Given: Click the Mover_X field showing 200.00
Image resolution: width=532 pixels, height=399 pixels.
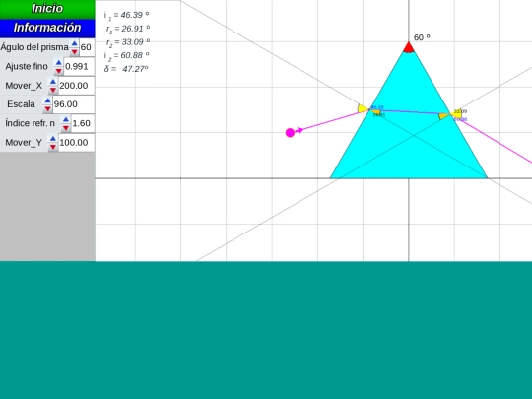Looking at the screenshot, I should click(76, 86).
